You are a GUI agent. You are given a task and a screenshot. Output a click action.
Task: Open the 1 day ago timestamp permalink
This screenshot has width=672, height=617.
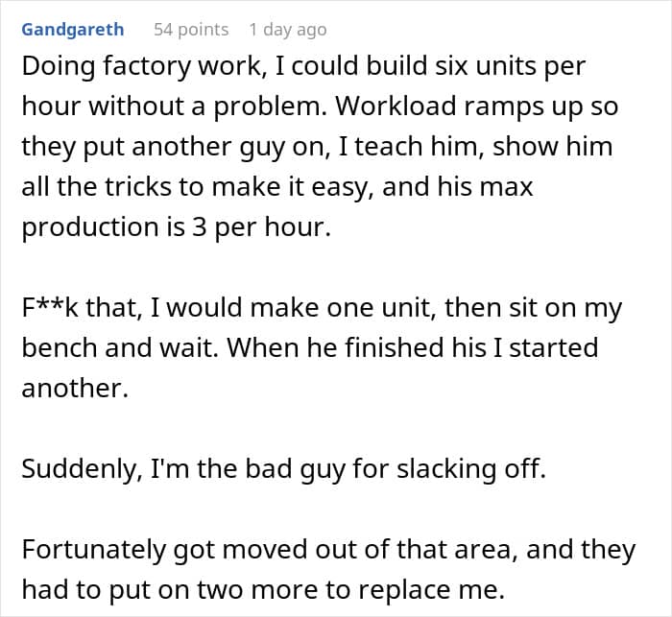pyautogui.click(x=288, y=30)
